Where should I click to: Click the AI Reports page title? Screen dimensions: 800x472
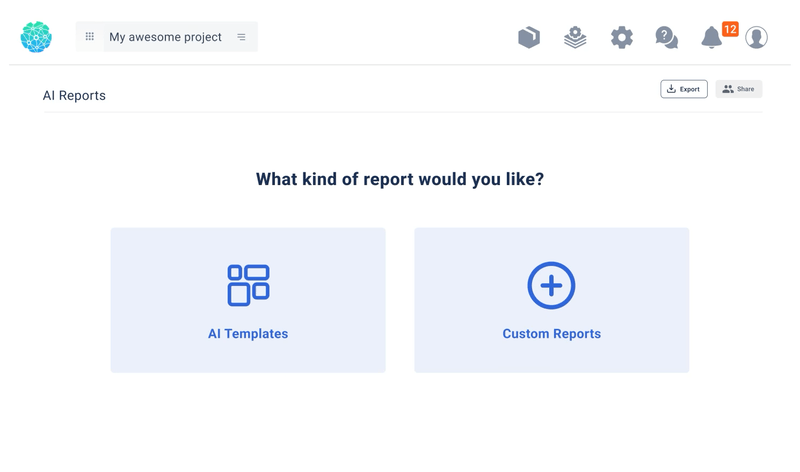coord(74,96)
